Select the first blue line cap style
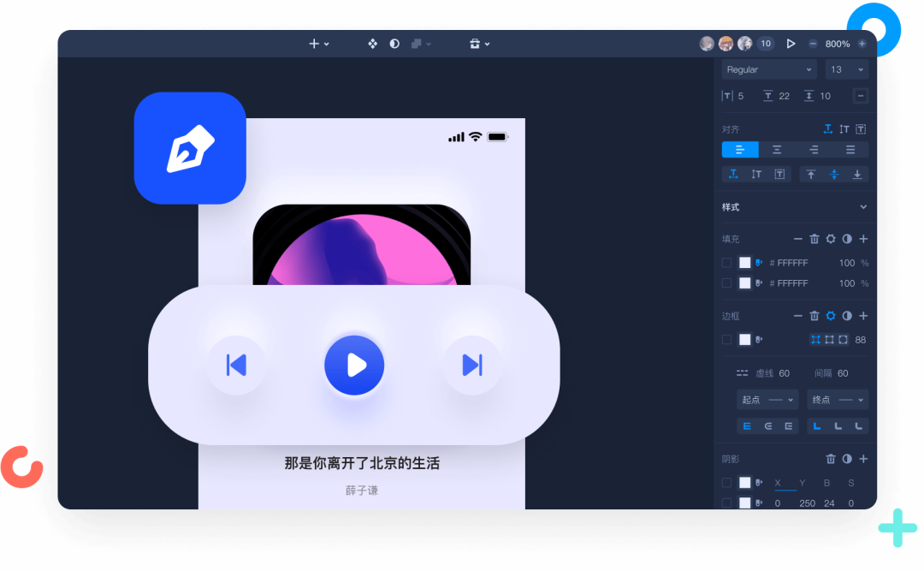This screenshot has height=571, width=924. click(747, 425)
